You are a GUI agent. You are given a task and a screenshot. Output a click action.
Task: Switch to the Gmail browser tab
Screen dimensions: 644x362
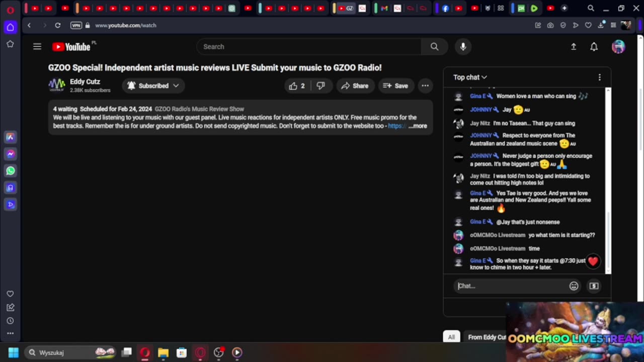(x=384, y=9)
